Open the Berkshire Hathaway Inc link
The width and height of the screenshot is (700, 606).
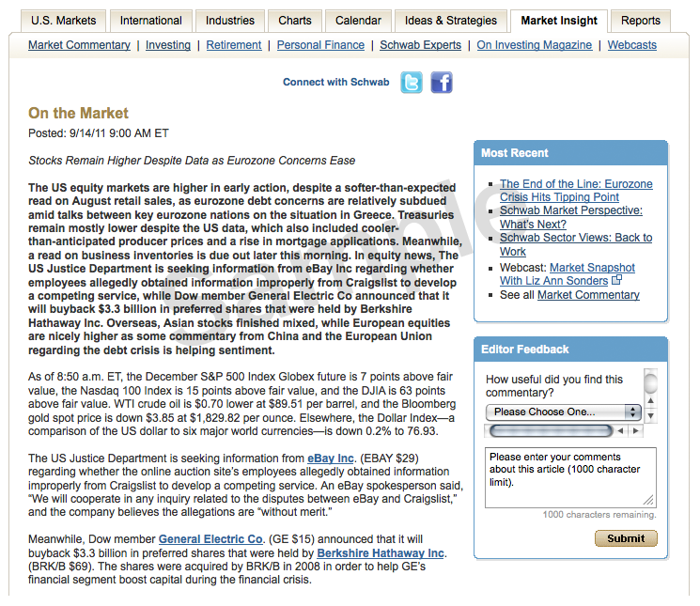click(381, 552)
